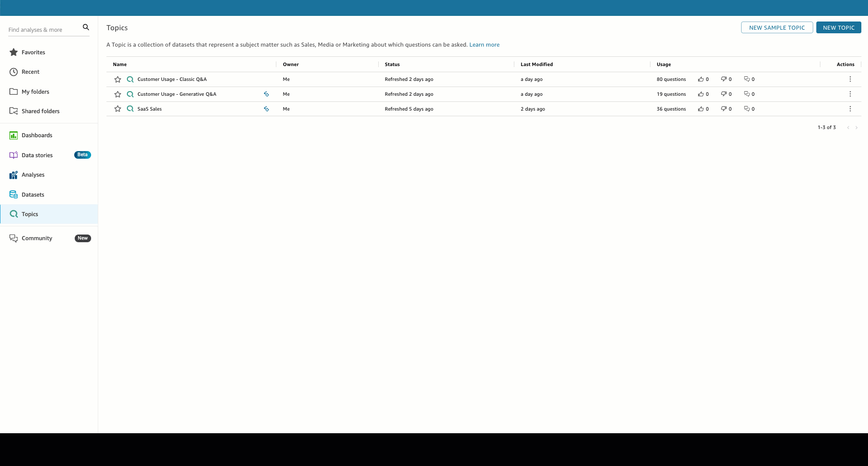This screenshot has height=466, width=868.
Task: Open actions menu for Customer Usage - Classic Q&A
Action: [x=850, y=79]
